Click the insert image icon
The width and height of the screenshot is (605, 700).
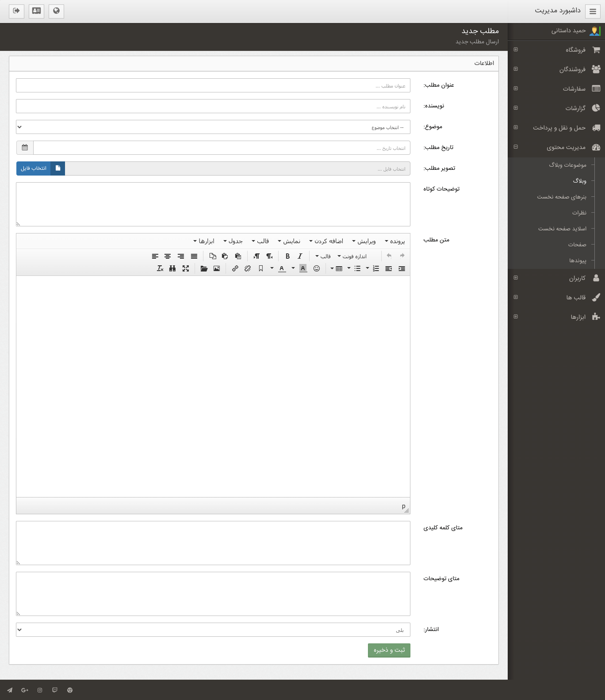[217, 268]
